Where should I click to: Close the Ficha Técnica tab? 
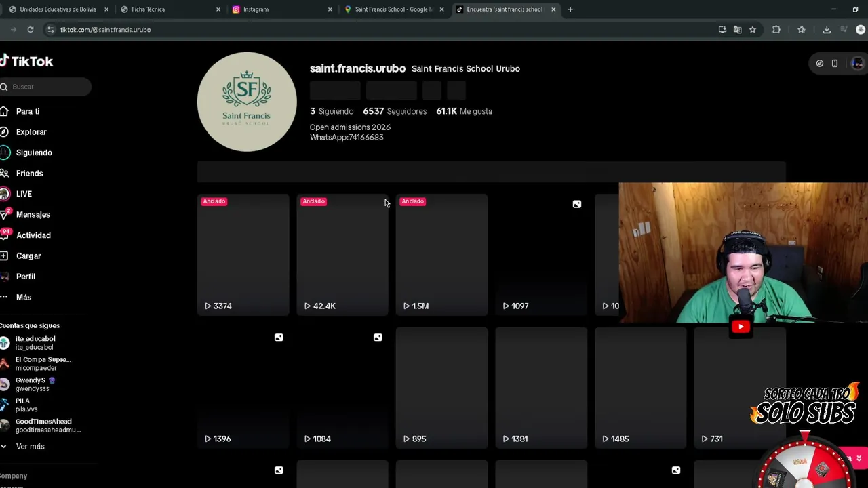pyautogui.click(x=218, y=9)
